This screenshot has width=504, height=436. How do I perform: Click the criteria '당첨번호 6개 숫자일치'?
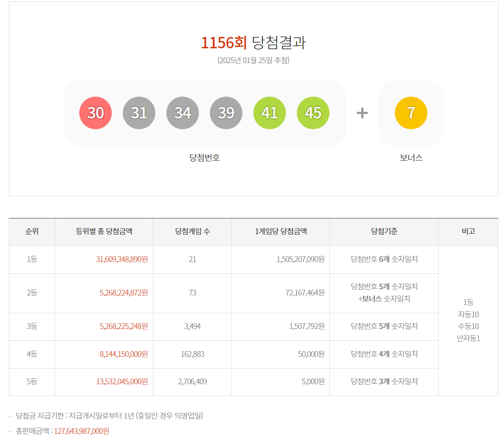click(384, 259)
